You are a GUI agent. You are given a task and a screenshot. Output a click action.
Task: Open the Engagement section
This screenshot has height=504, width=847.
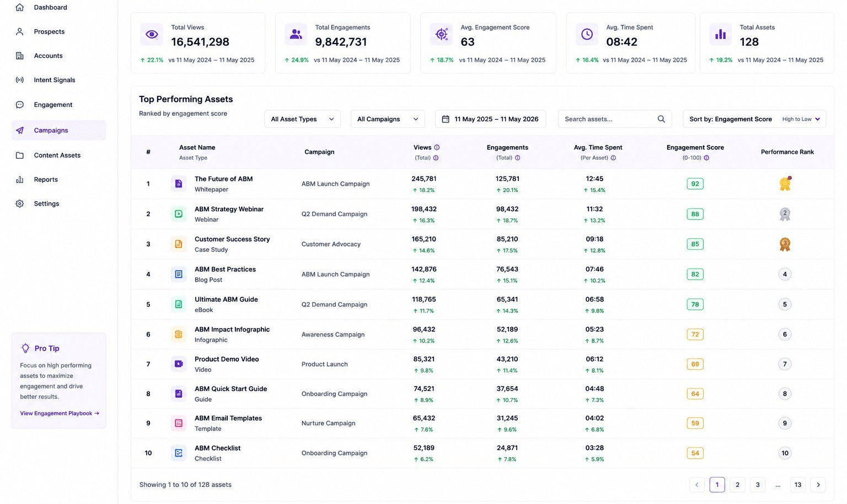[x=58, y=105]
